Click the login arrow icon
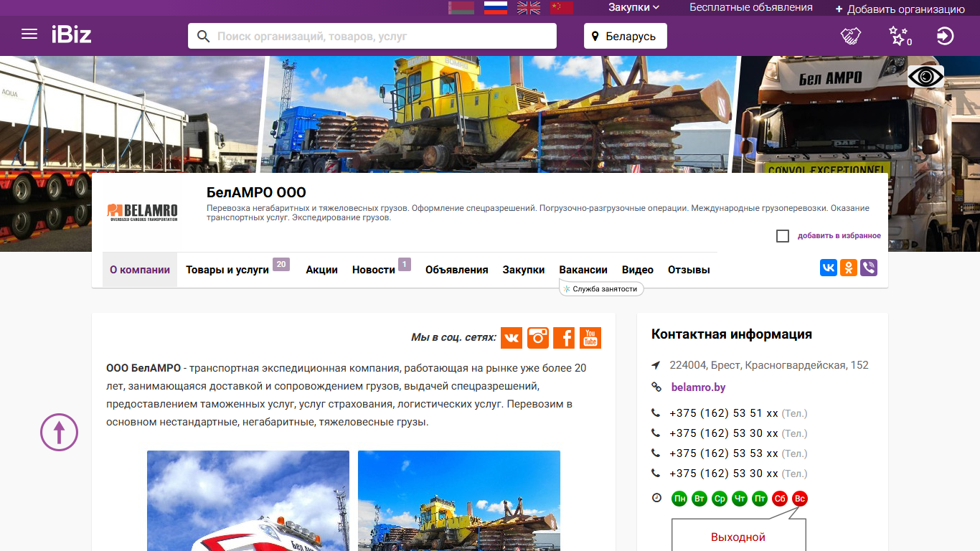The height and width of the screenshot is (551, 980). pyautogui.click(x=946, y=36)
